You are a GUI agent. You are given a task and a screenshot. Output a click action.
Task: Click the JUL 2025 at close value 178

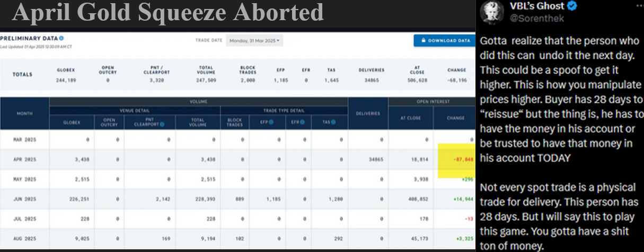click(x=423, y=218)
